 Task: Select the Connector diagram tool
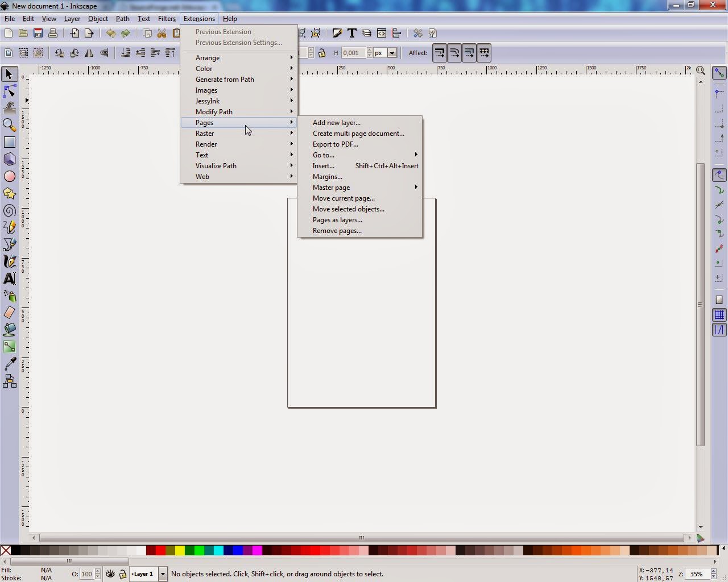pyautogui.click(x=10, y=381)
